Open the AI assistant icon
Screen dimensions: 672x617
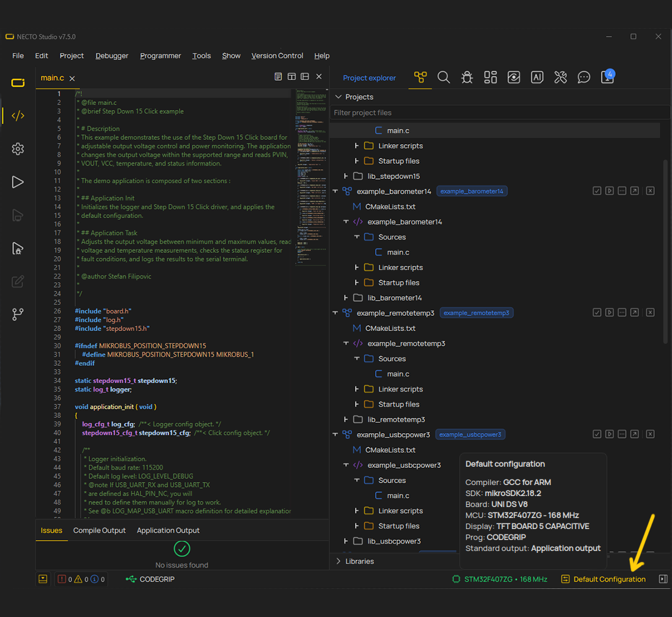click(x=537, y=77)
